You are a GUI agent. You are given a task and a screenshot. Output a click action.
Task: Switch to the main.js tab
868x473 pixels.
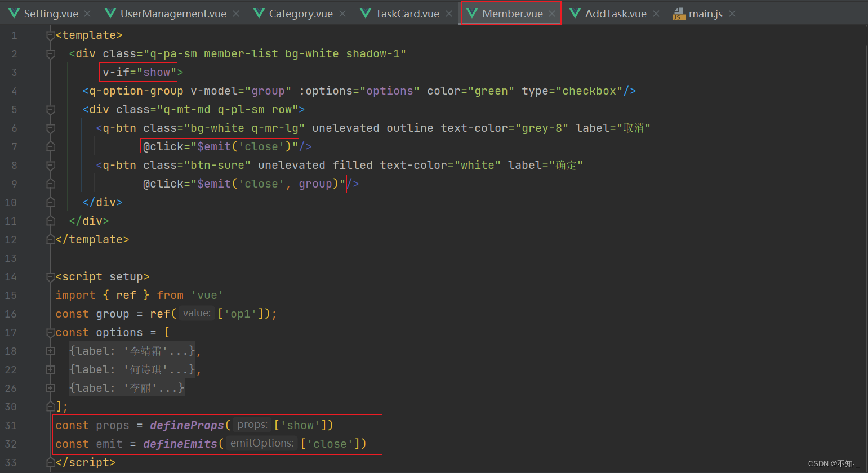706,14
